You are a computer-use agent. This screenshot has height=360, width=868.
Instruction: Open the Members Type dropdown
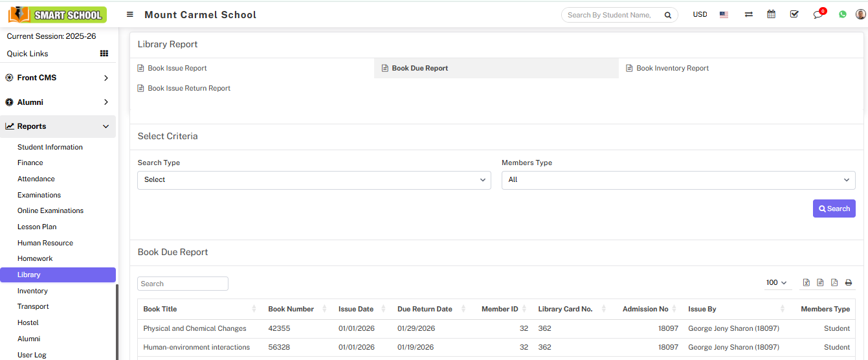point(678,180)
